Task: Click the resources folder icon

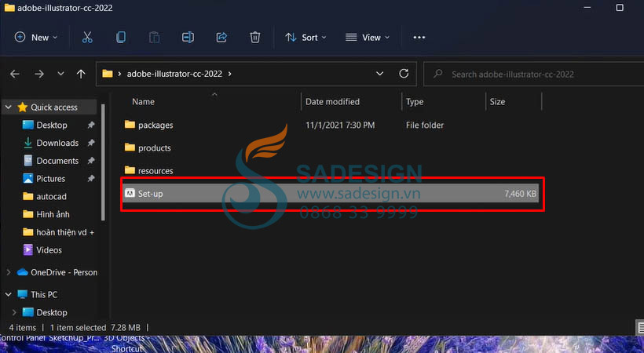Action: pos(130,170)
